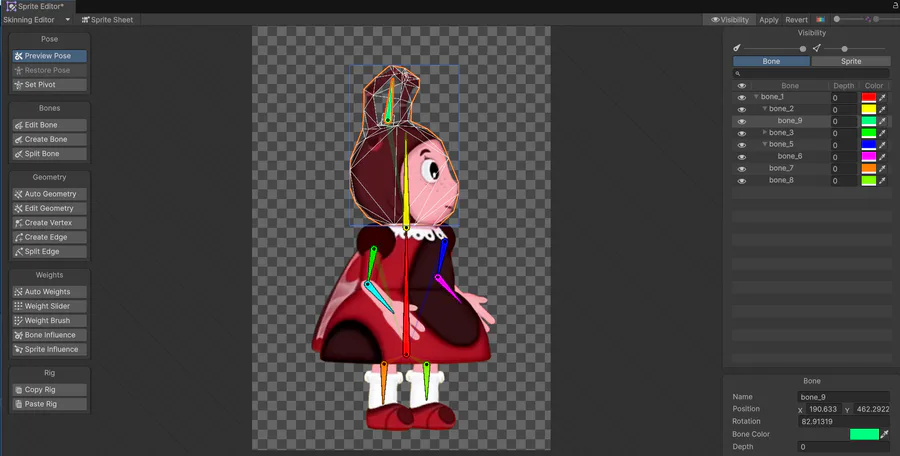Click the bone search field
The image size is (900, 456).
click(x=812, y=74)
